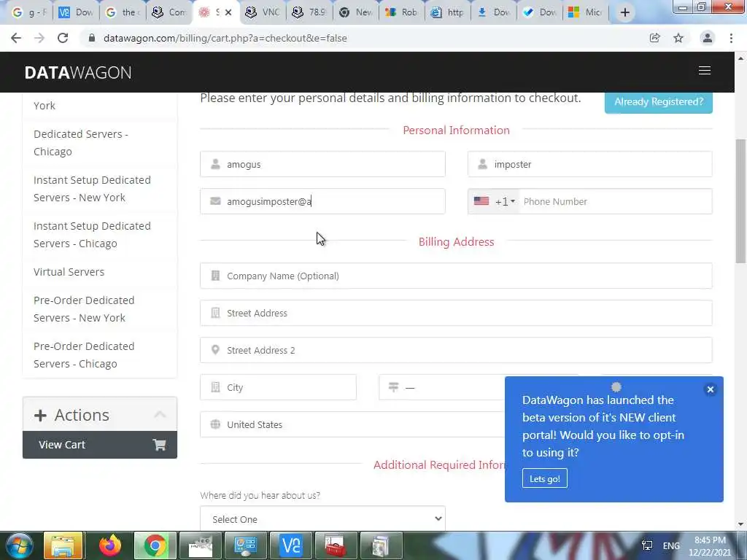Open the country flag phone code dropdown

point(495,201)
